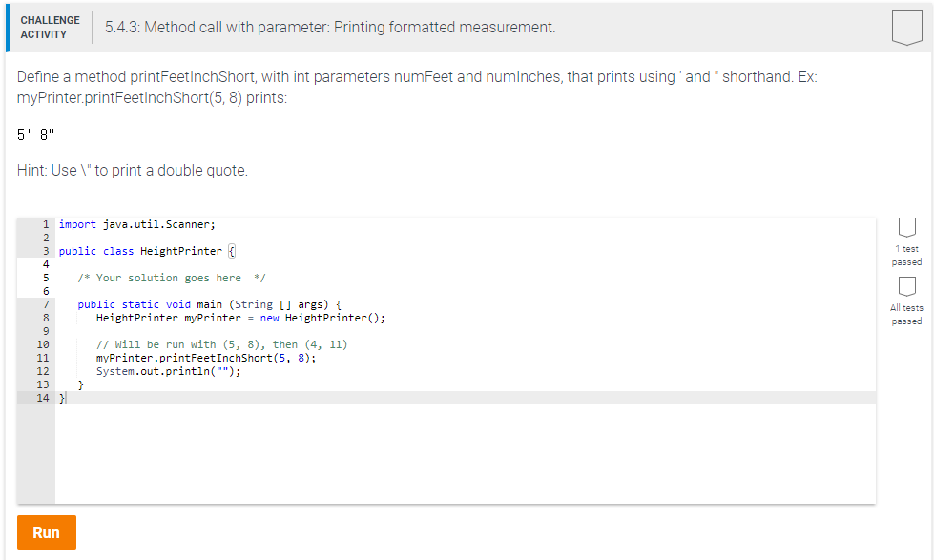Click the orange Run button

[x=46, y=532]
